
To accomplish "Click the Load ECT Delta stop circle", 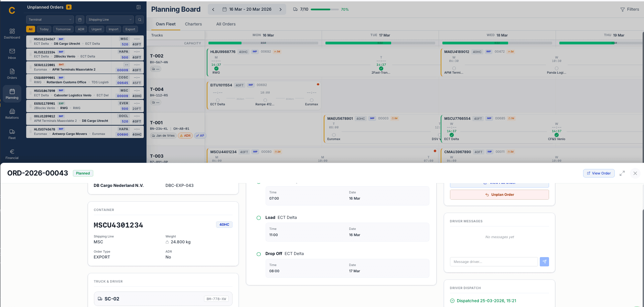I will pos(259,218).
